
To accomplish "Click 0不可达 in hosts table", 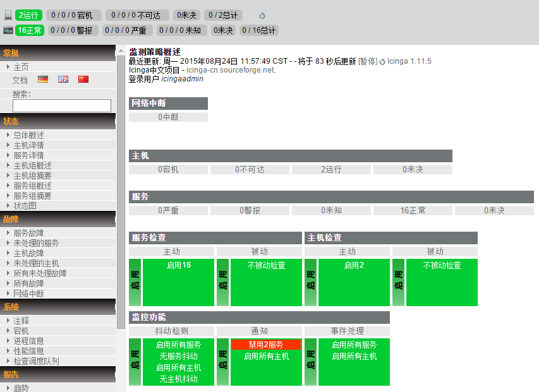I will point(250,169).
